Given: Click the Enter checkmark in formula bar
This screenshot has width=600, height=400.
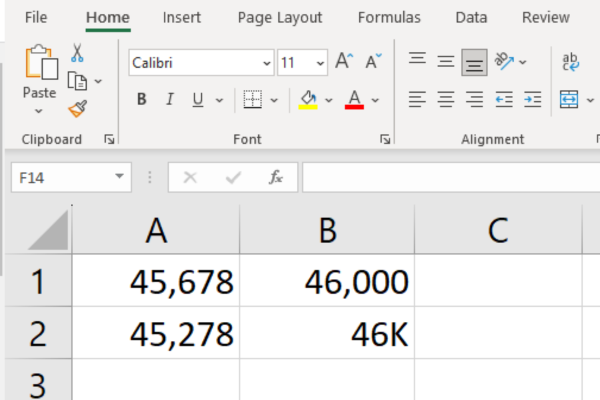Looking at the screenshot, I should click(233, 177).
